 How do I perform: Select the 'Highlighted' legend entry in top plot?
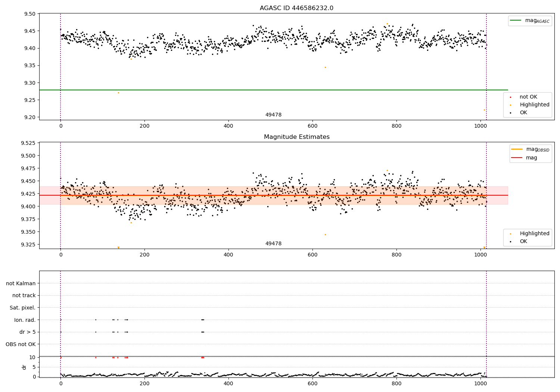coord(534,105)
